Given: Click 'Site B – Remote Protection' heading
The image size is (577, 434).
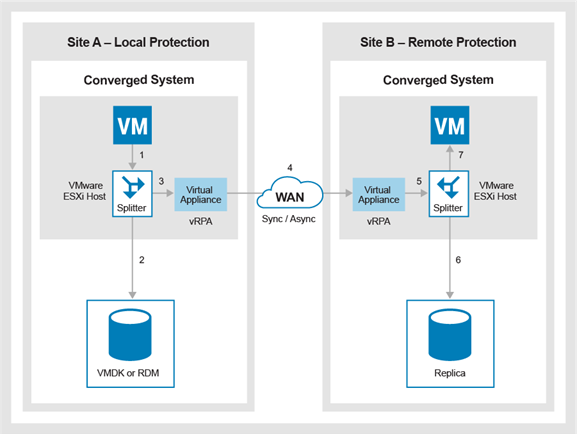Looking at the screenshot, I should (438, 42).
